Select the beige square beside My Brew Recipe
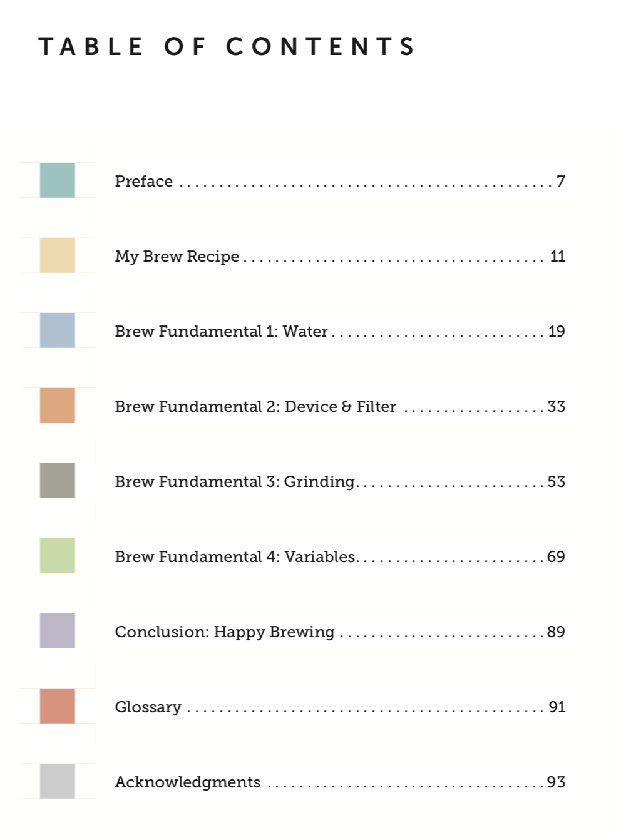Viewport: 621px width, 840px height. [58, 255]
